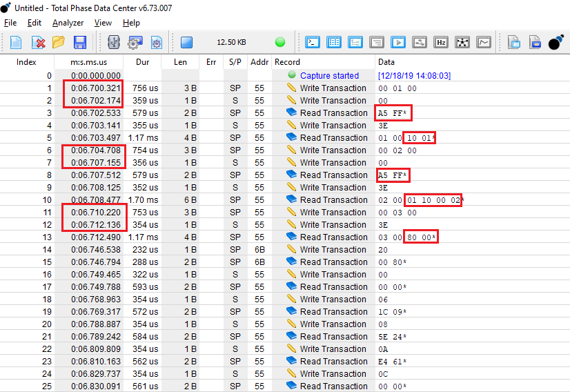The image size is (570, 392).
Task: Click the 232 us duration cell
Action: 145,249
